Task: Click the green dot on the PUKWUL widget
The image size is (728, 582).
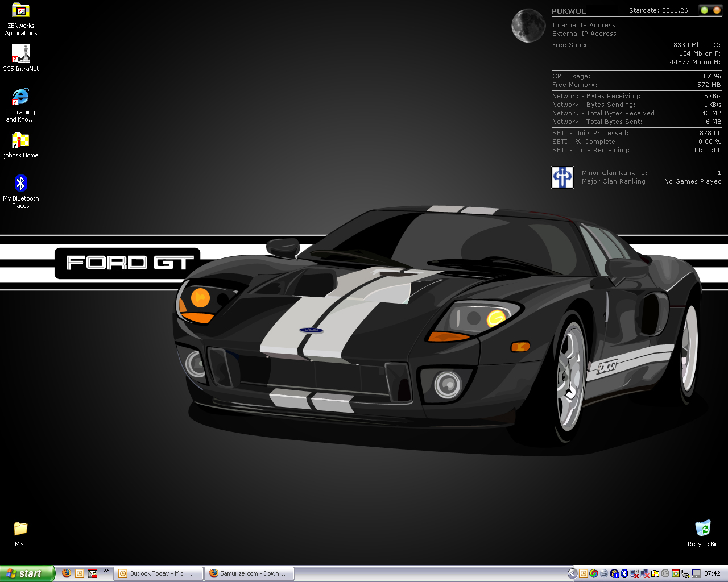Action: pyautogui.click(x=705, y=10)
